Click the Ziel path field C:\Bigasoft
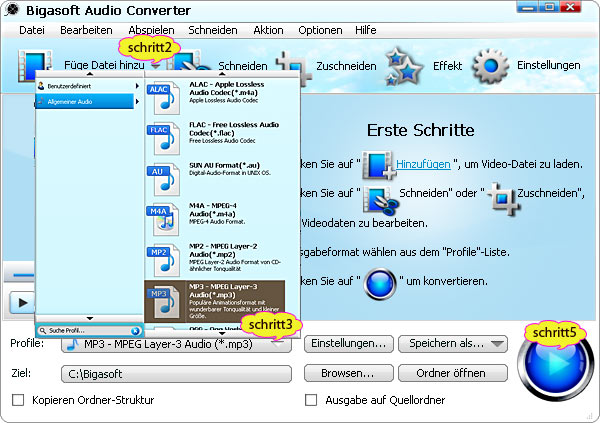The height and width of the screenshot is (423, 600). pyautogui.click(x=176, y=374)
